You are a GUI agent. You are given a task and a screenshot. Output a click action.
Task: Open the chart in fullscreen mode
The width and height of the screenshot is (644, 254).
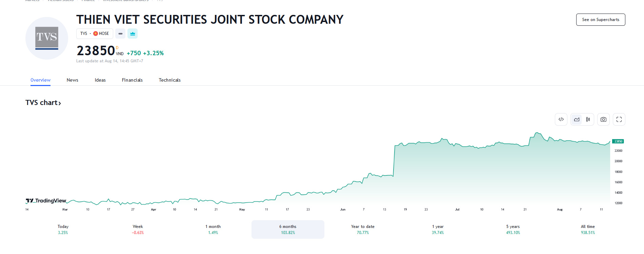click(x=619, y=119)
